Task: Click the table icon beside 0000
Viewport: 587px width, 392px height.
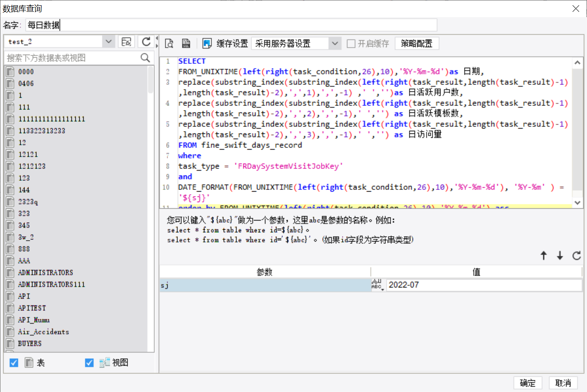Action: [10, 72]
